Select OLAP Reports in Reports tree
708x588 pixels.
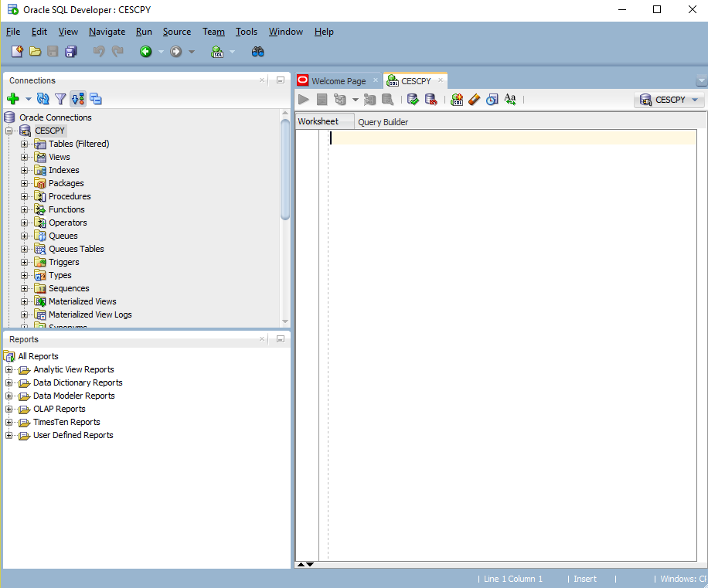click(x=60, y=409)
